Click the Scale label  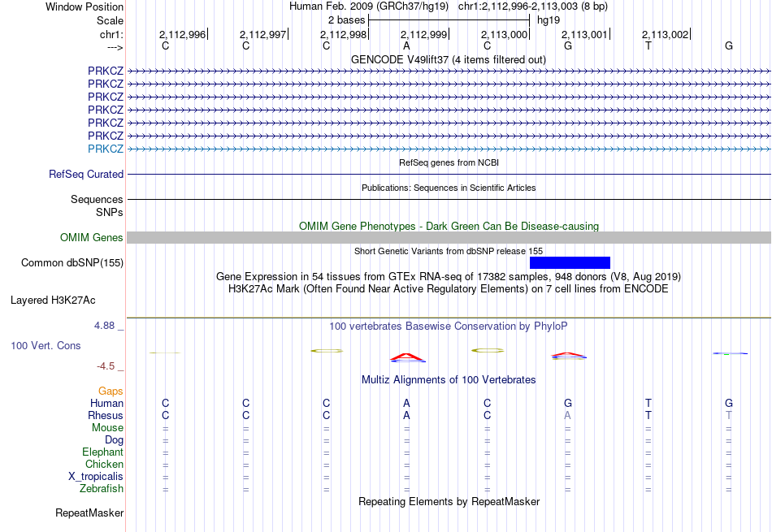110,20
